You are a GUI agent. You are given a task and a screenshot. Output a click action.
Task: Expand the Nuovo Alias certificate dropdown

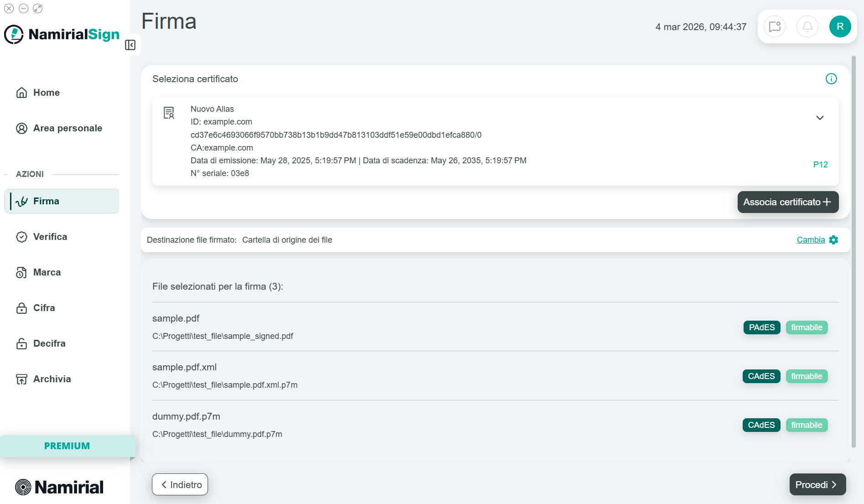click(820, 118)
